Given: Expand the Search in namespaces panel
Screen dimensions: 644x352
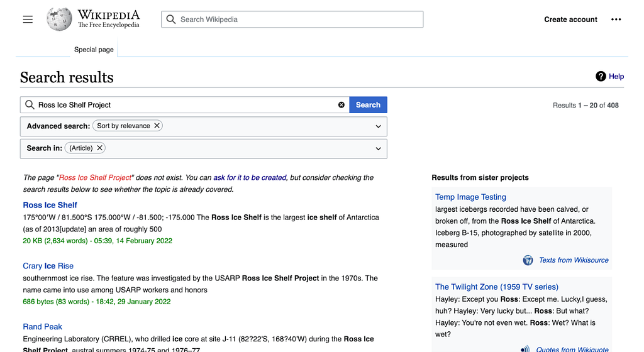Looking at the screenshot, I should [378, 148].
